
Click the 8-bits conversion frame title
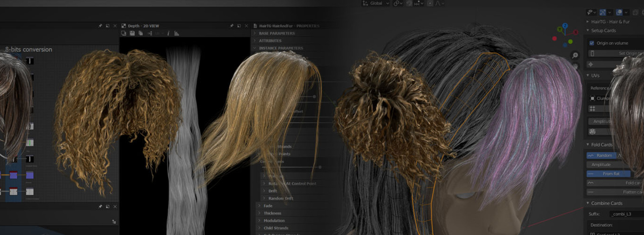click(29, 49)
